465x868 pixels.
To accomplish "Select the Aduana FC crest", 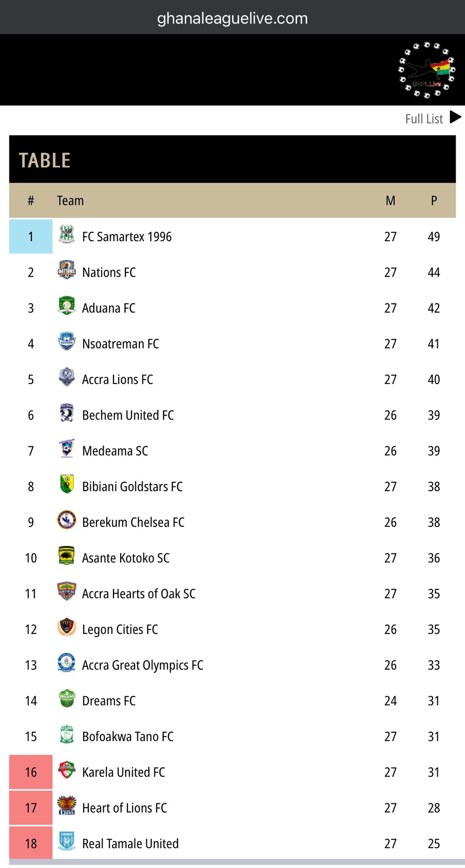I will [x=67, y=306].
